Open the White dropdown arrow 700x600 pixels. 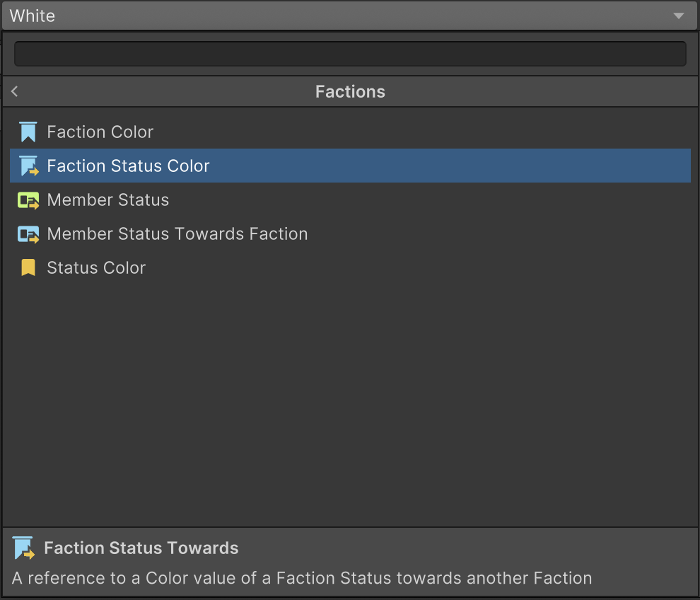[679, 16]
